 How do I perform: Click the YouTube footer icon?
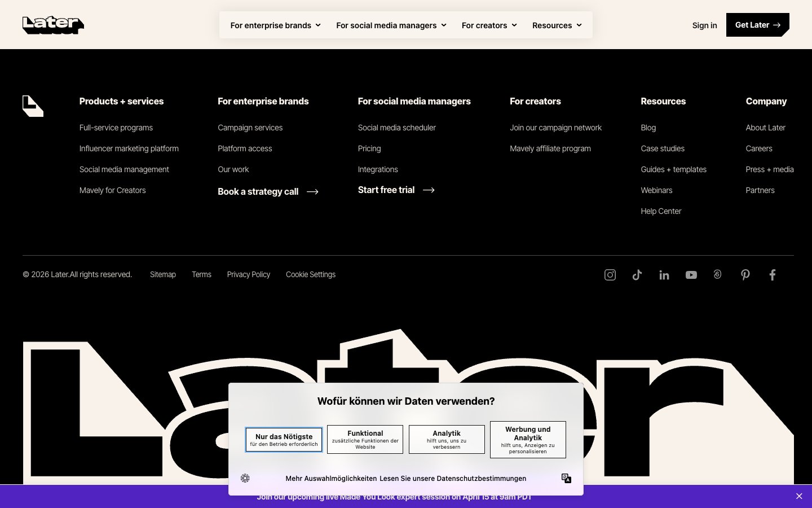(691, 275)
